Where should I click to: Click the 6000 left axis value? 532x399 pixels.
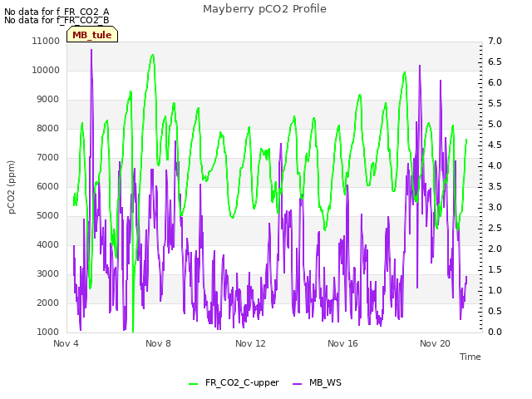coord(48,186)
